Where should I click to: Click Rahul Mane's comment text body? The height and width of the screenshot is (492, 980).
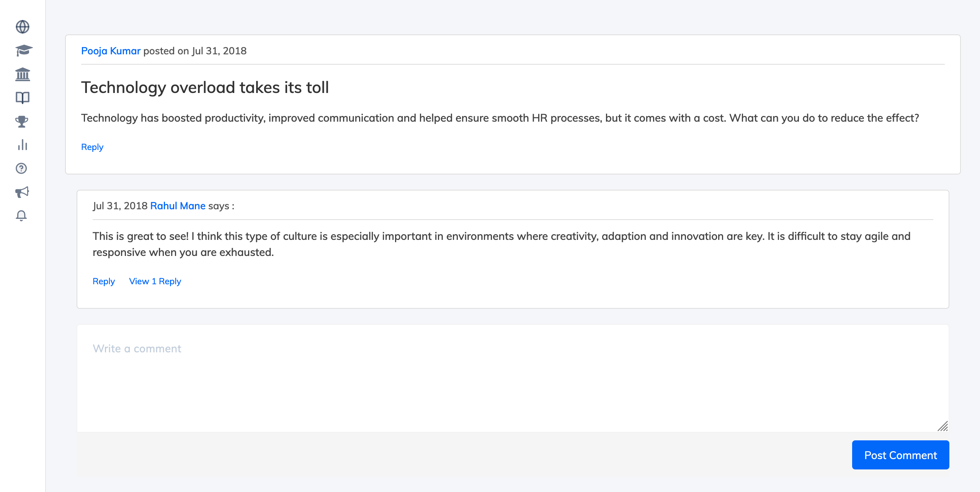pyautogui.click(x=501, y=244)
